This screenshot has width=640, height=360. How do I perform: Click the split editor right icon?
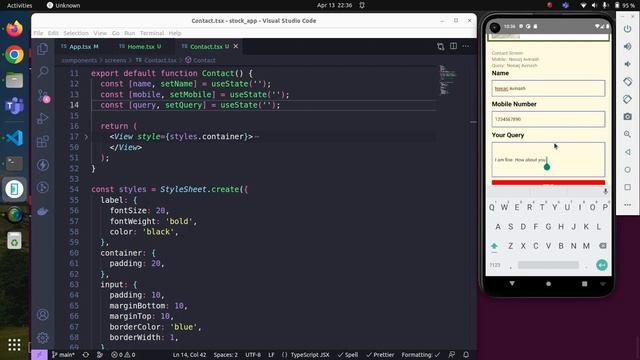point(453,46)
